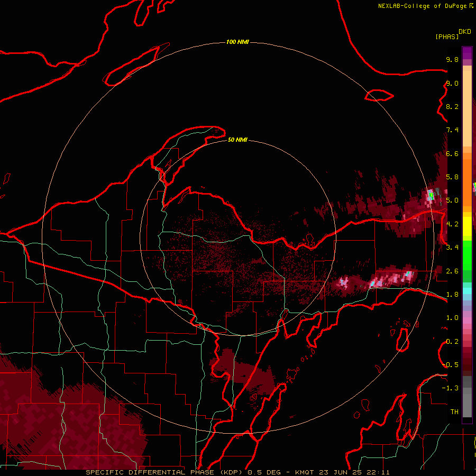The image size is (476, 476).
Task: Click the bright green segment of color bar
Action: [x=467, y=255]
